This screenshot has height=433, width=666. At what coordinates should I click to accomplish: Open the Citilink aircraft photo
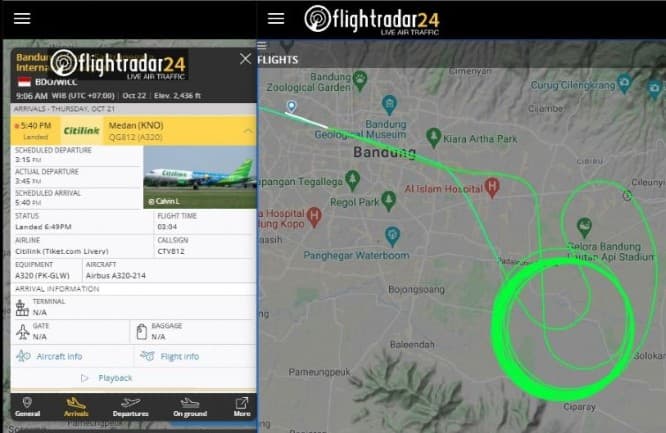200,177
